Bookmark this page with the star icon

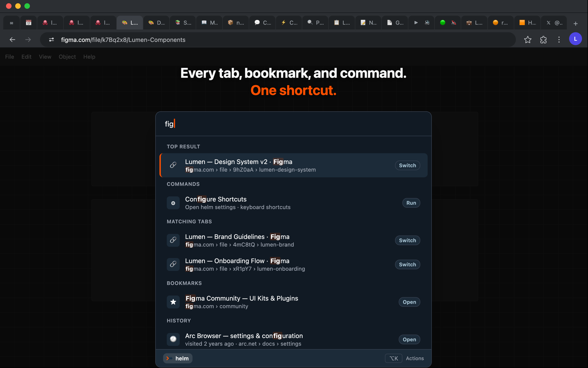pos(527,40)
